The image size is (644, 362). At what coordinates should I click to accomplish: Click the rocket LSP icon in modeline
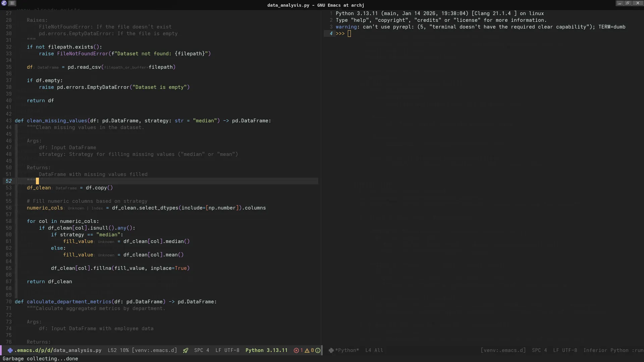[185, 350]
